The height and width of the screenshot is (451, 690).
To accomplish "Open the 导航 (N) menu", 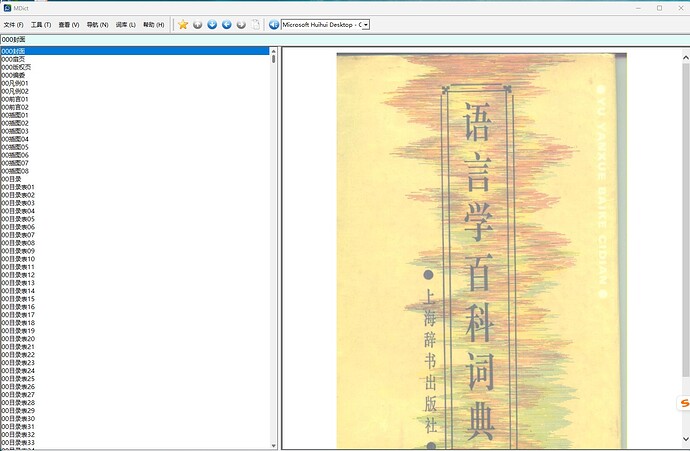I will click(x=97, y=24).
